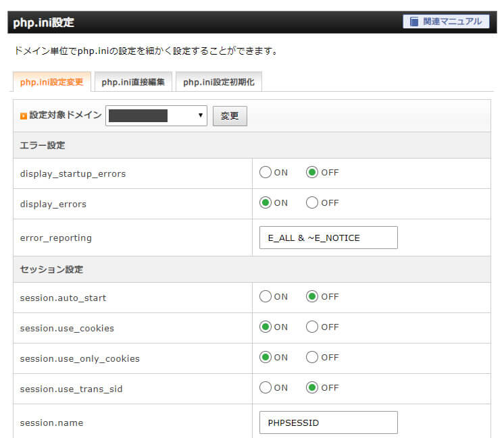Click the error_reporting label text
This screenshot has height=438, width=504.
pyautogui.click(x=56, y=238)
